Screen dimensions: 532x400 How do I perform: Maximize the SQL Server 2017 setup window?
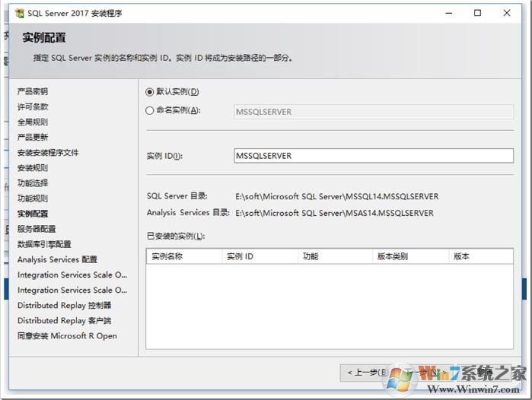coord(477,13)
